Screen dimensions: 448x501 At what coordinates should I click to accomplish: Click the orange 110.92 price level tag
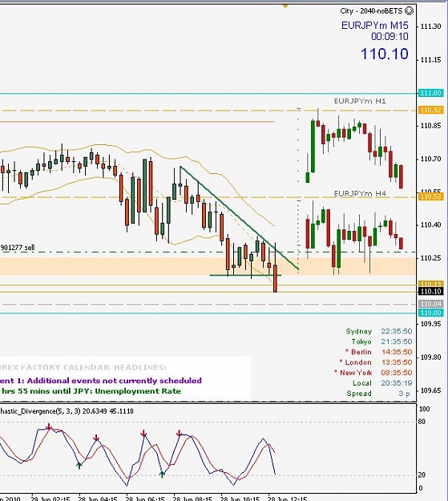tap(430, 111)
